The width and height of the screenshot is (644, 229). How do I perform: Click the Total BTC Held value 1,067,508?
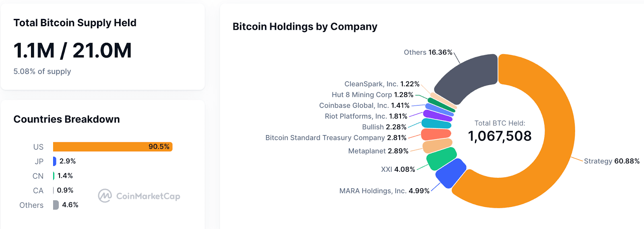[x=500, y=136]
